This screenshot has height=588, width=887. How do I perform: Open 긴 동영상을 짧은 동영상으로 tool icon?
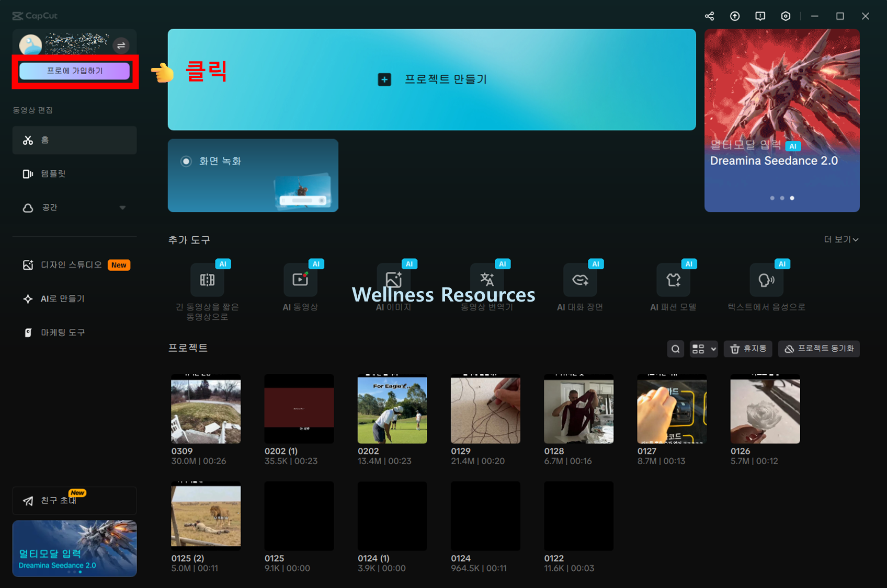208,280
